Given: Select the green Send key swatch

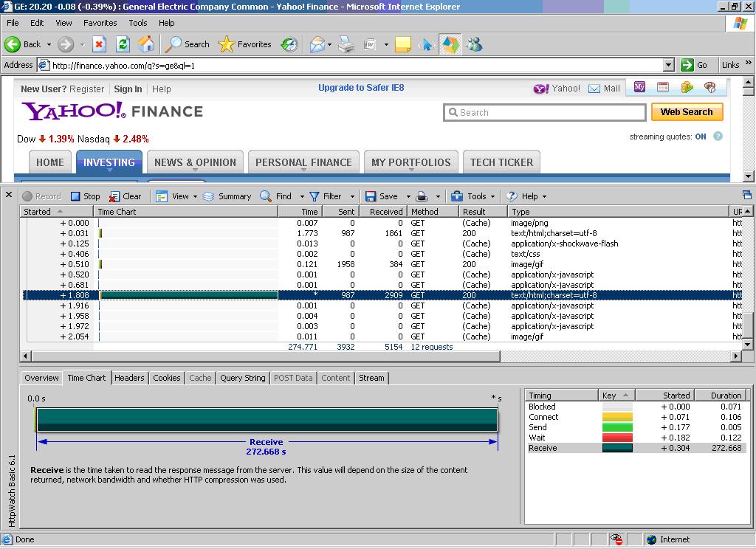Looking at the screenshot, I should point(617,427).
